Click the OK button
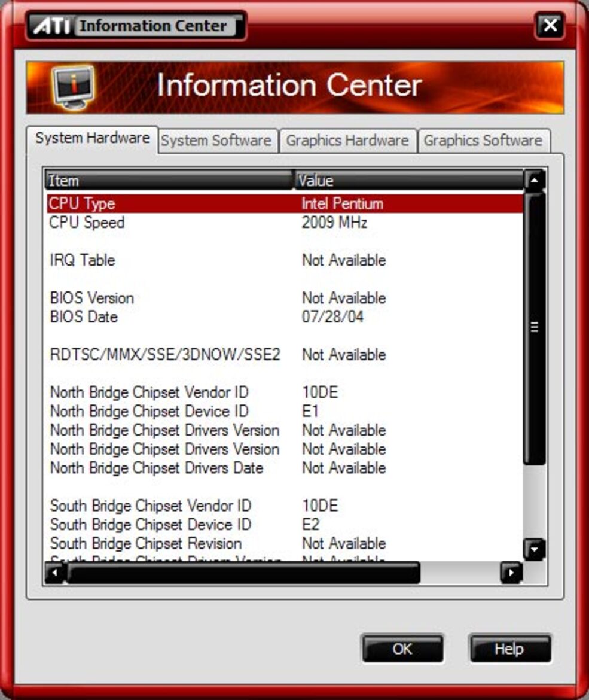 click(402, 649)
